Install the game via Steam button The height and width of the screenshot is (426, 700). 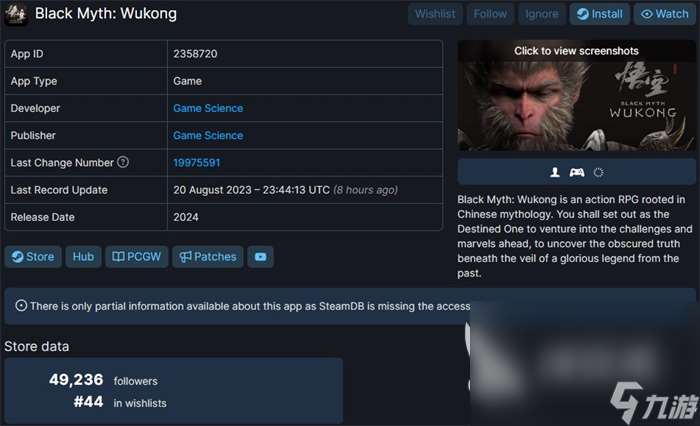point(600,14)
